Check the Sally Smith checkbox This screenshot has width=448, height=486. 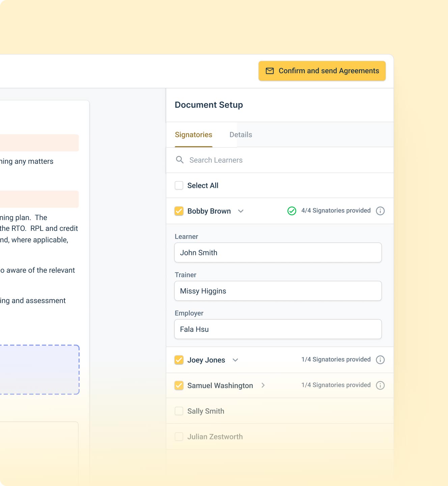(179, 411)
